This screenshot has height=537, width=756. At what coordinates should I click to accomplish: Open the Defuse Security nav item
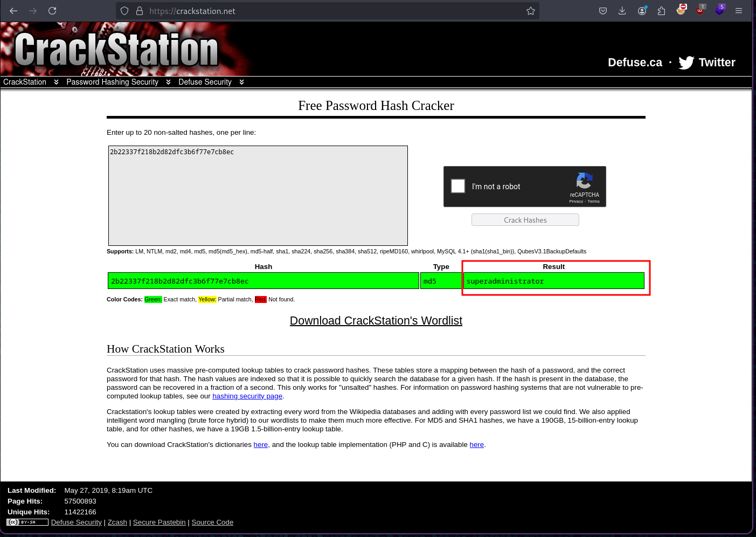pyautogui.click(x=205, y=82)
